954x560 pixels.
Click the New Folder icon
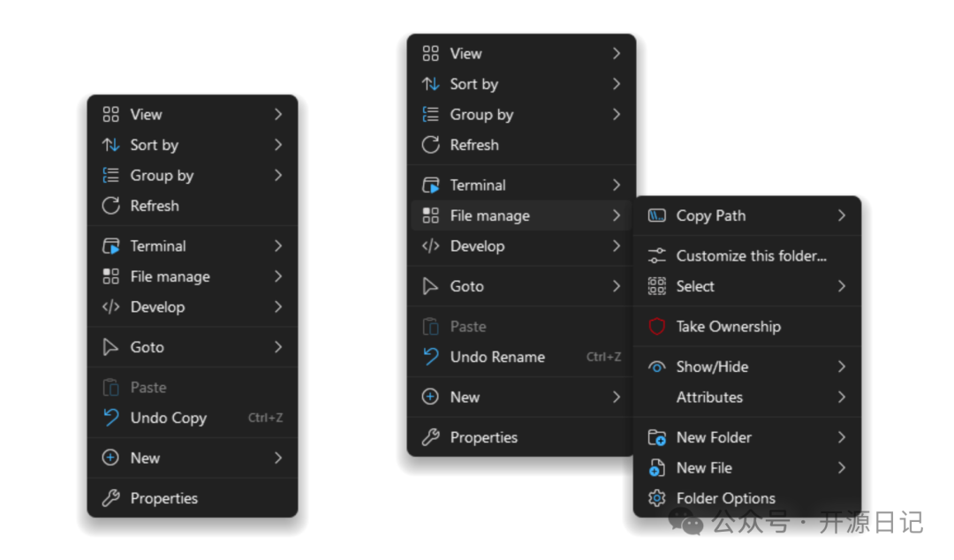click(x=656, y=437)
